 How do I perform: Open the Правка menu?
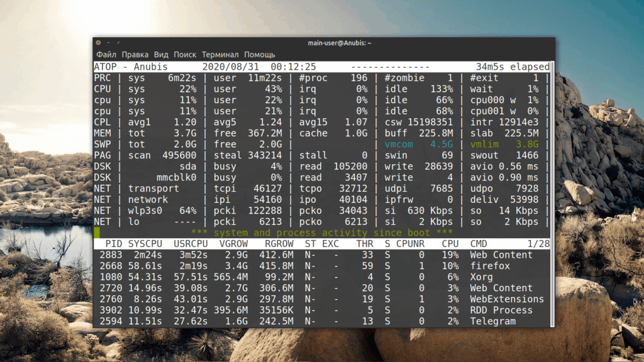coord(135,55)
